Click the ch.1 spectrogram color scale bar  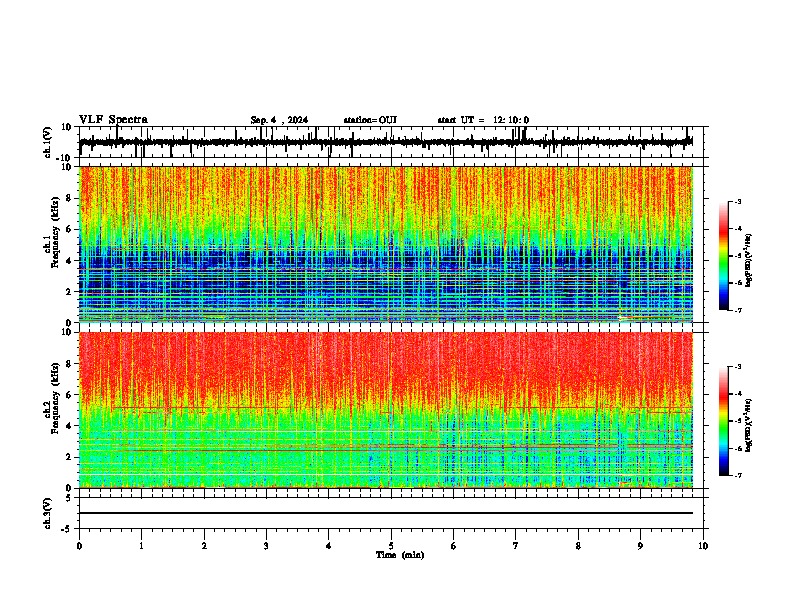coord(724,256)
